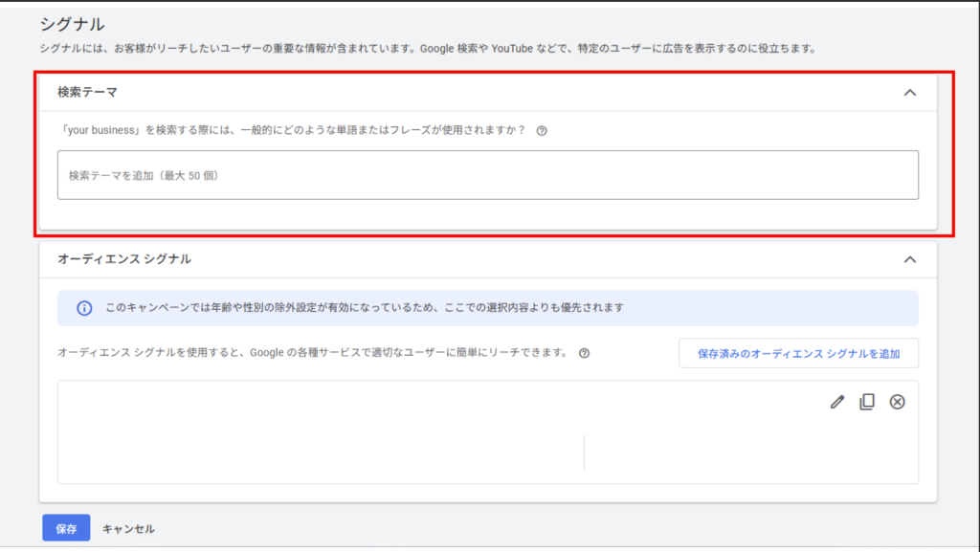Click the duplicate icon near the delete icon

(x=867, y=402)
